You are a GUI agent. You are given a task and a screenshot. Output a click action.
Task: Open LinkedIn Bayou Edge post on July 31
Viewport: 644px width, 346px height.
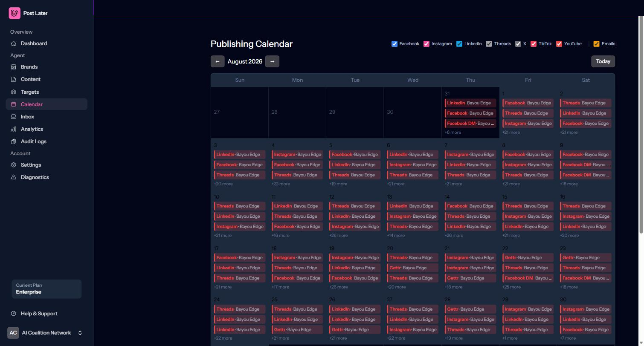[x=470, y=103]
